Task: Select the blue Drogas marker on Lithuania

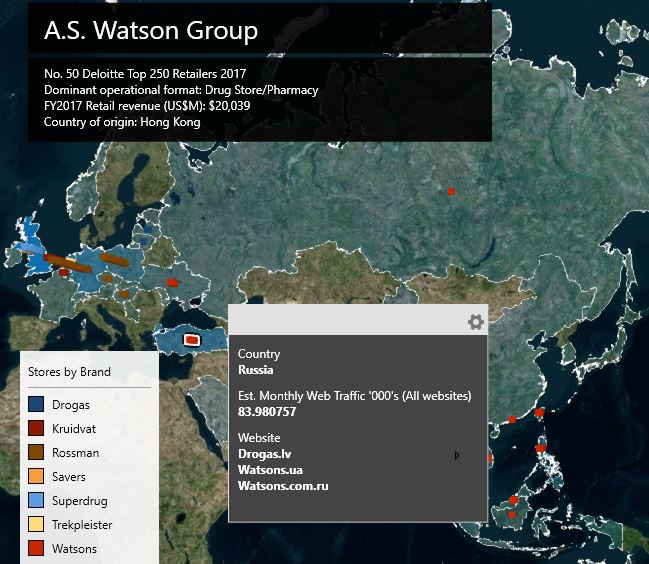Action: coord(144,241)
